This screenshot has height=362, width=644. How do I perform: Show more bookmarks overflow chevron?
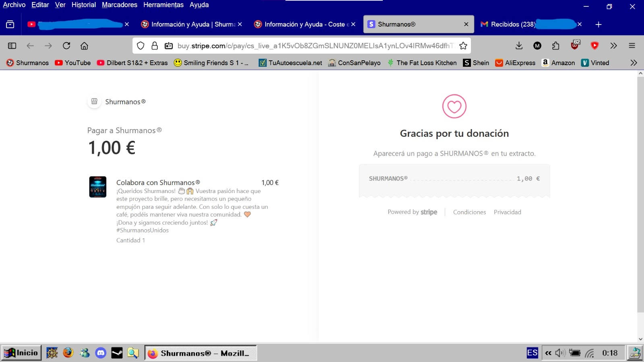[x=634, y=63]
